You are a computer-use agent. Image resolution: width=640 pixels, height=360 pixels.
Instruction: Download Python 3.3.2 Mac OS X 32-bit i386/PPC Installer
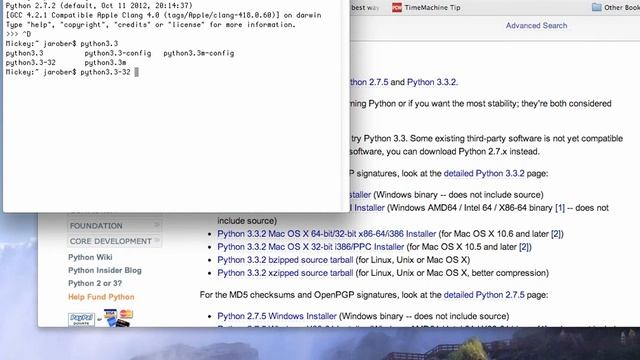point(311,247)
